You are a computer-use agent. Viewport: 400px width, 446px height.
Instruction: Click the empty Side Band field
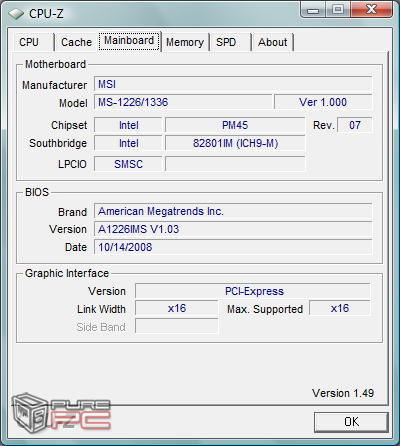177,326
